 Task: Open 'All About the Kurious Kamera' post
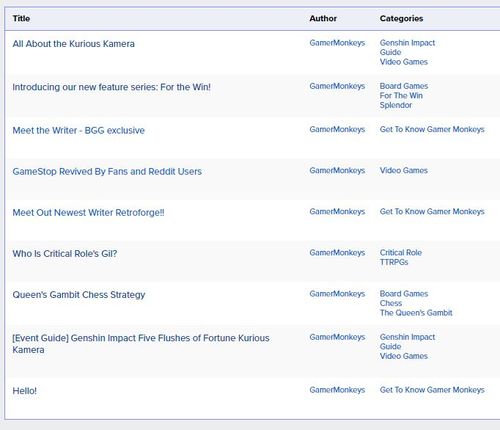73,44
